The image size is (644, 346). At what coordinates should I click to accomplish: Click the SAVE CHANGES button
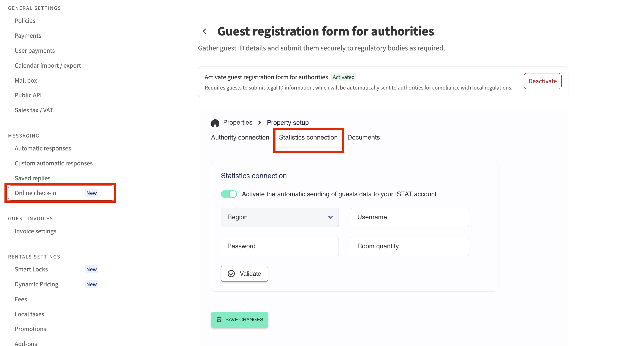pyautogui.click(x=239, y=319)
